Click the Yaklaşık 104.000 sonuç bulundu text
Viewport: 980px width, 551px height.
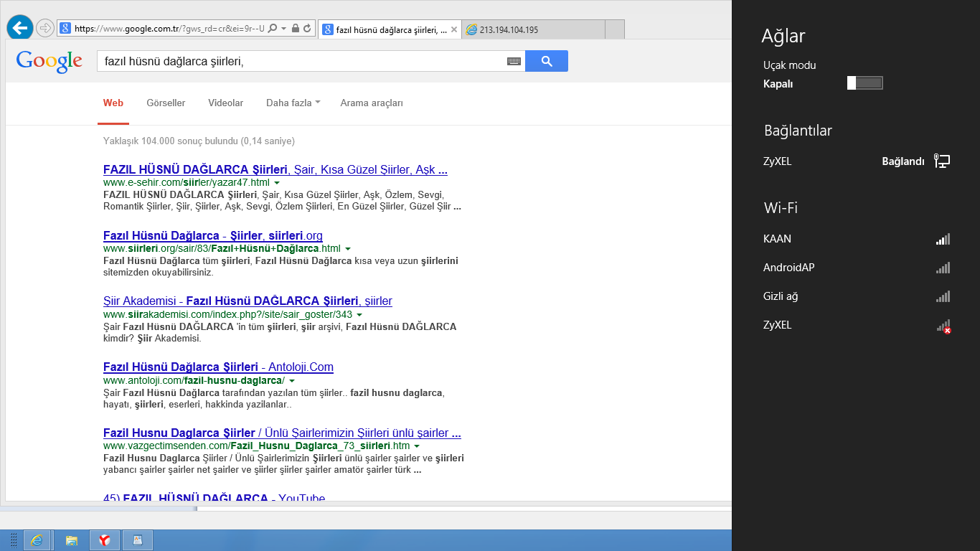(x=199, y=141)
